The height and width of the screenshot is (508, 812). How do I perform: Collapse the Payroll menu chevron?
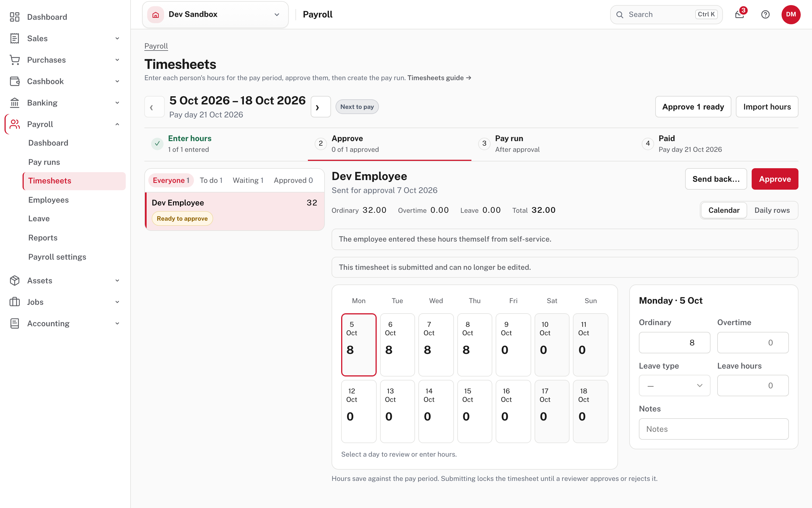coord(118,124)
